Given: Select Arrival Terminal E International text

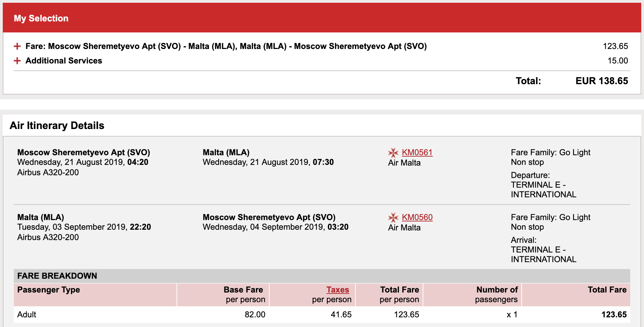Looking at the screenshot, I should point(543,250).
